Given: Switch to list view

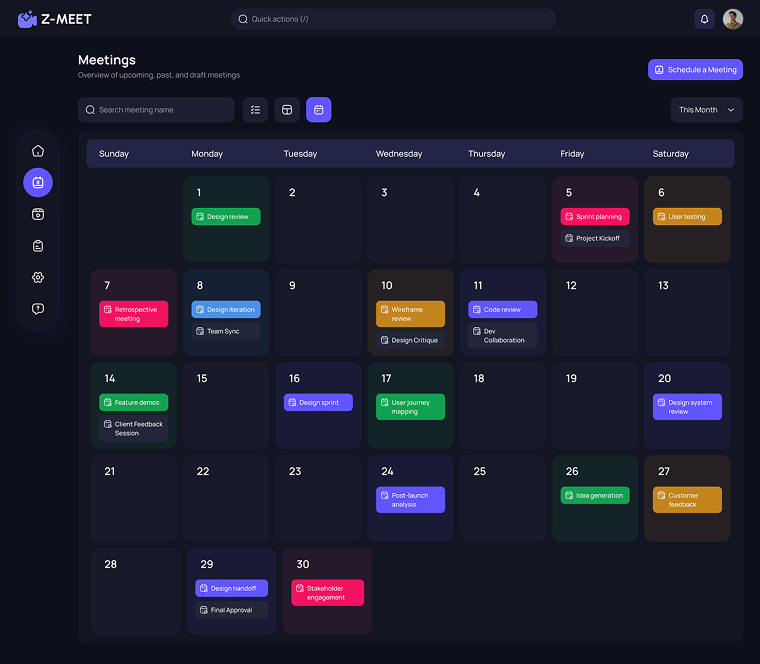Looking at the screenshot, I should tap(255, 110).
